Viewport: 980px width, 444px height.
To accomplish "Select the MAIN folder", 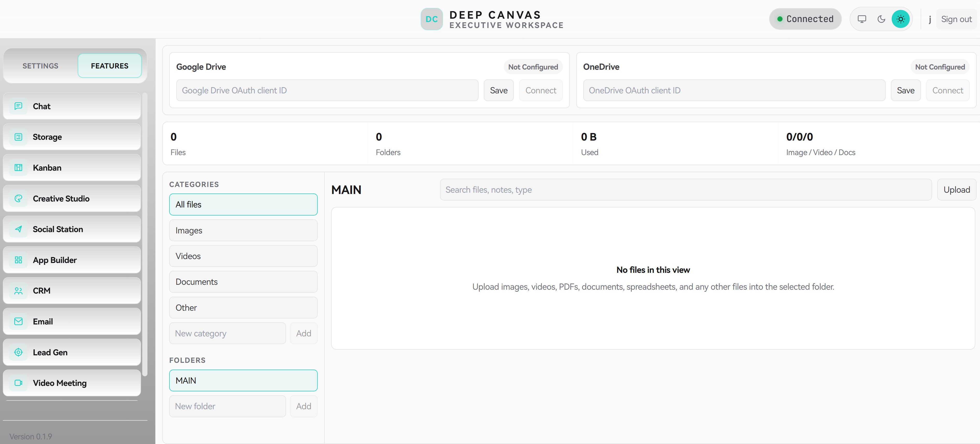I will (x=243, y=380).
